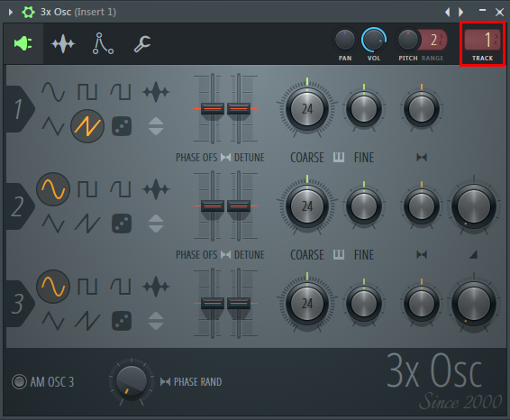Switch to next preset with right arrow
The width and height of the screenshot is (510, 420).
click(x=460, y=12)
